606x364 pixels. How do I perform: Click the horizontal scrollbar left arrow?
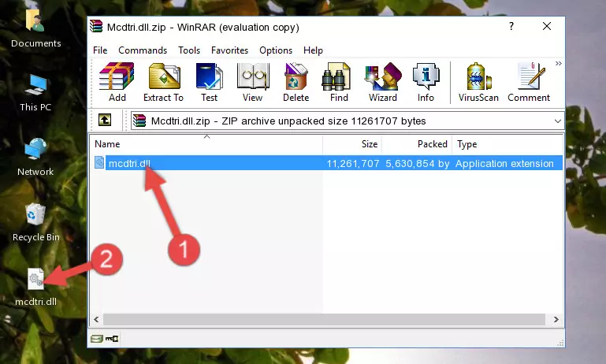[96, 319]
